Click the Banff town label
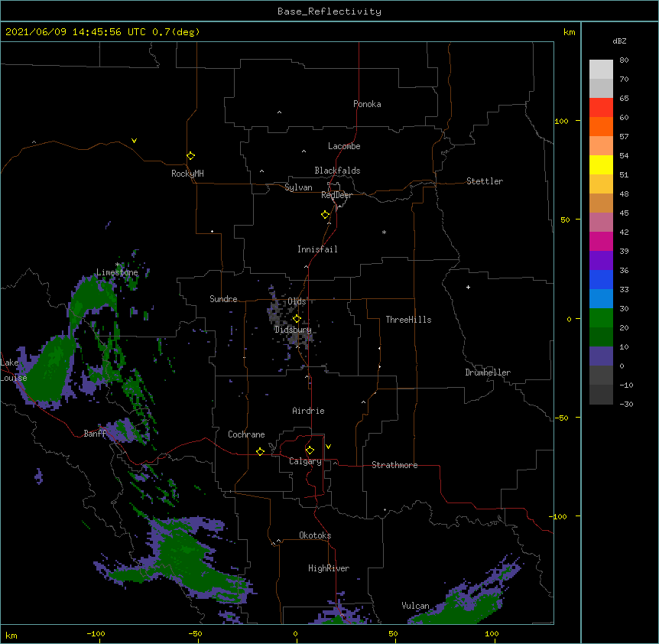This screenshot has width=659, height=644. (x=95, y=434)
